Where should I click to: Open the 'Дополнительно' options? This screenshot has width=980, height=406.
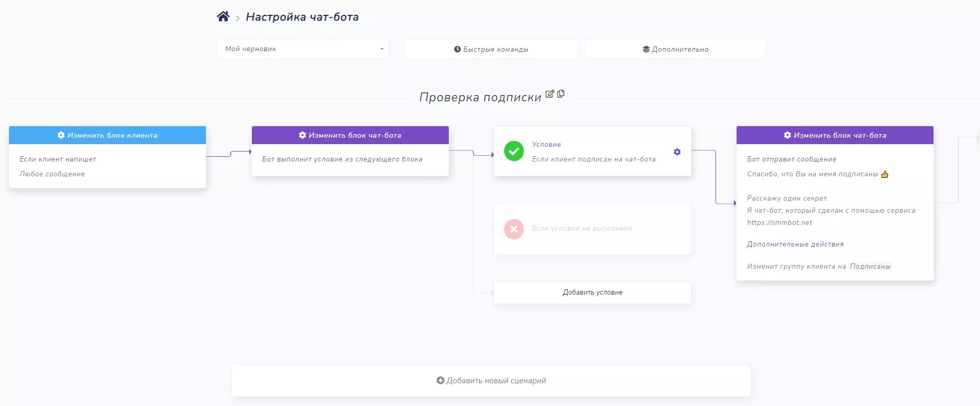click(x=676, y=49)
